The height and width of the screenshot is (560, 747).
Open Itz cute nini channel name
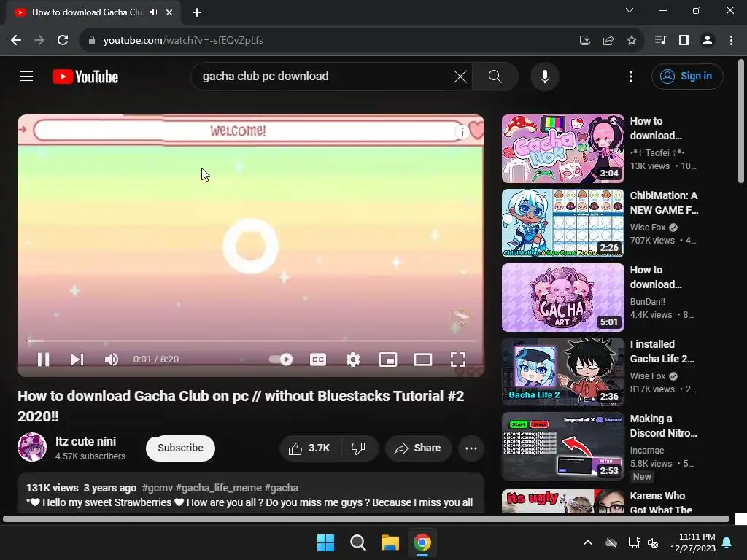coord(86,441)
